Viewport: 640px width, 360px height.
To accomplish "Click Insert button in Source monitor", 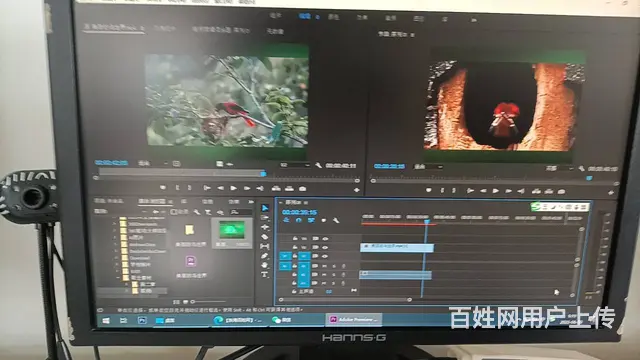I will point(276,188).
